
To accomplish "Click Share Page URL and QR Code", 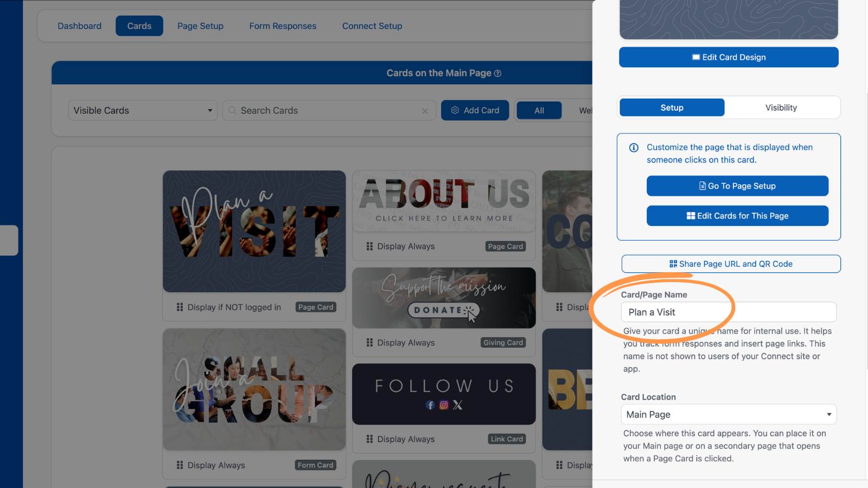I will pyautogui.click(x=731, y=264).
